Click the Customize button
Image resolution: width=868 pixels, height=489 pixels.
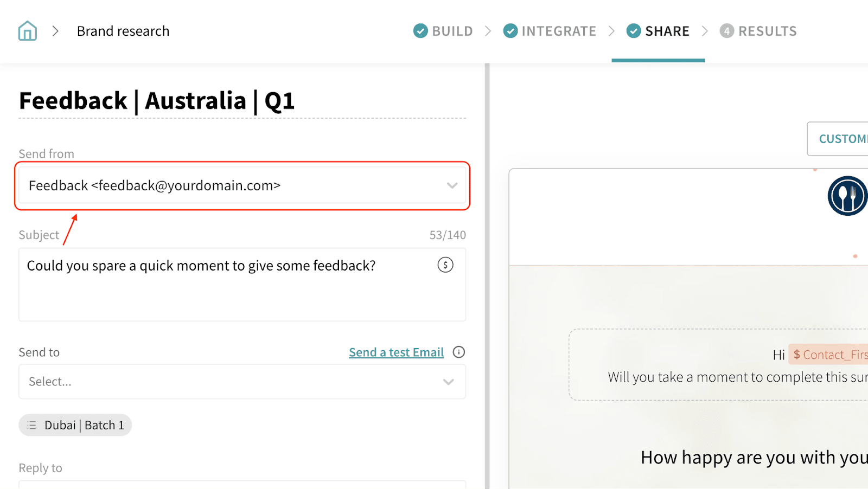842,139
